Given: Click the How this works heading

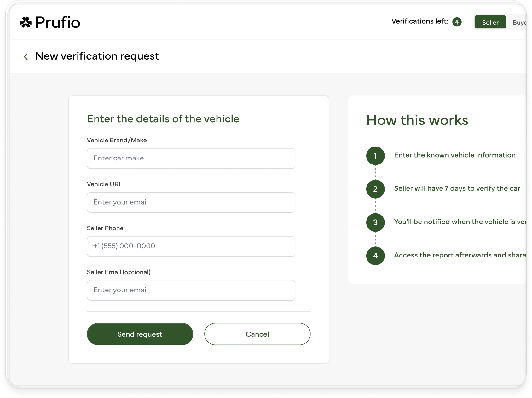Looking at the screenshot, I should [417, 120].
